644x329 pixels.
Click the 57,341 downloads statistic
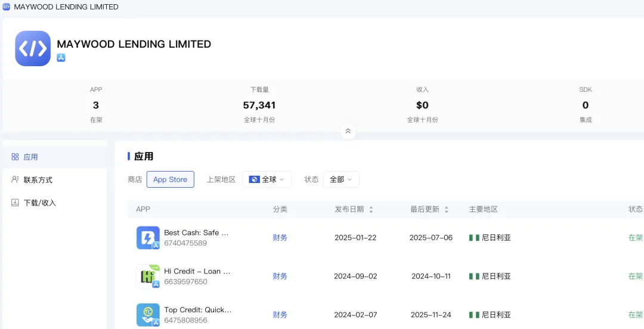(259, 105)
